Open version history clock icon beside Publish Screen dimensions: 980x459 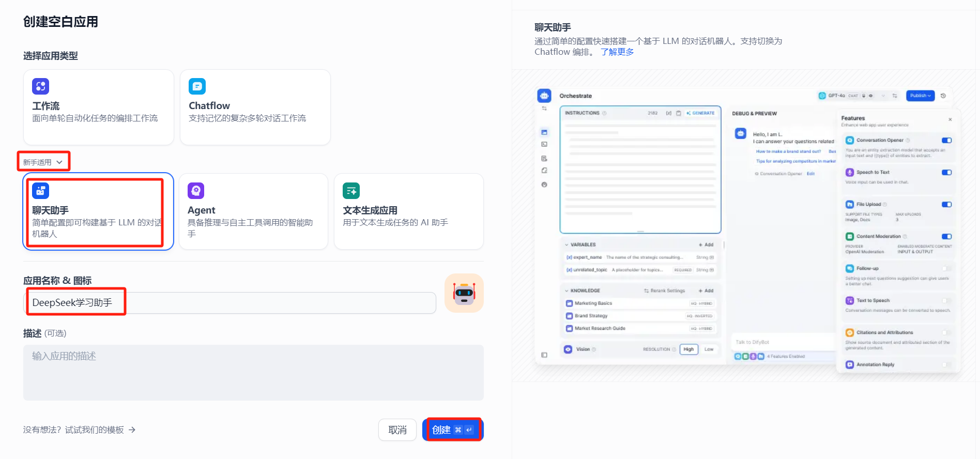coord(943,96)
